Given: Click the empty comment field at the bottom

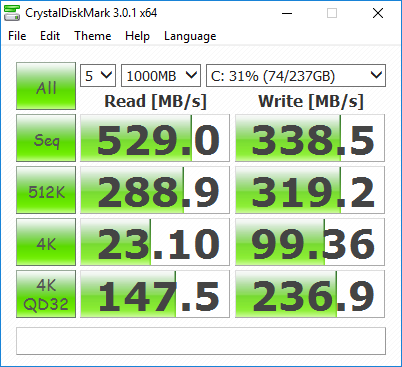Looking at the screenshot, I should [201, 341].
